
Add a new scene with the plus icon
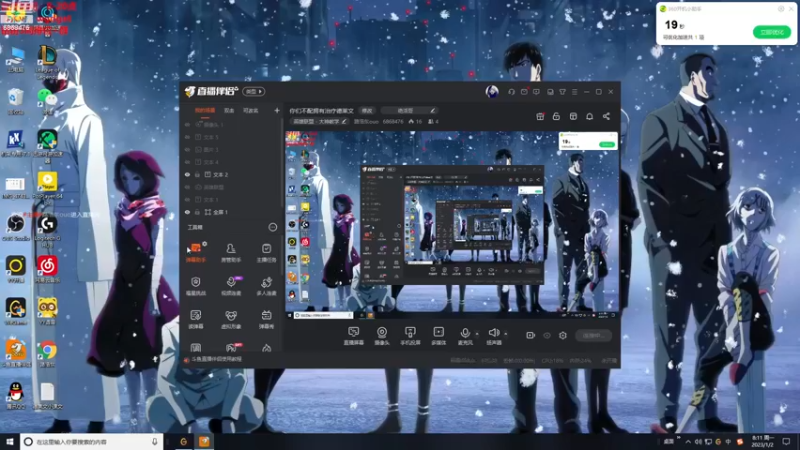tap(277, 110)
